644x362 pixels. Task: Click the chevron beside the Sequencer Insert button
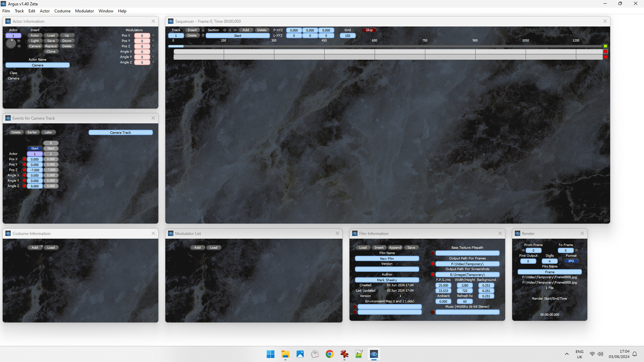coord(203,31)
